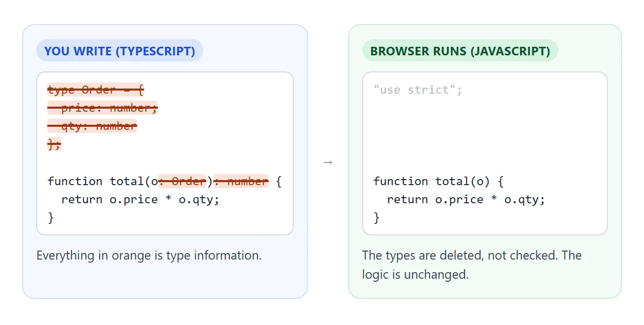The image size is (644, 325).
Task: Click the struck-through 'type Order = {' line
Action: click(96, 90)
